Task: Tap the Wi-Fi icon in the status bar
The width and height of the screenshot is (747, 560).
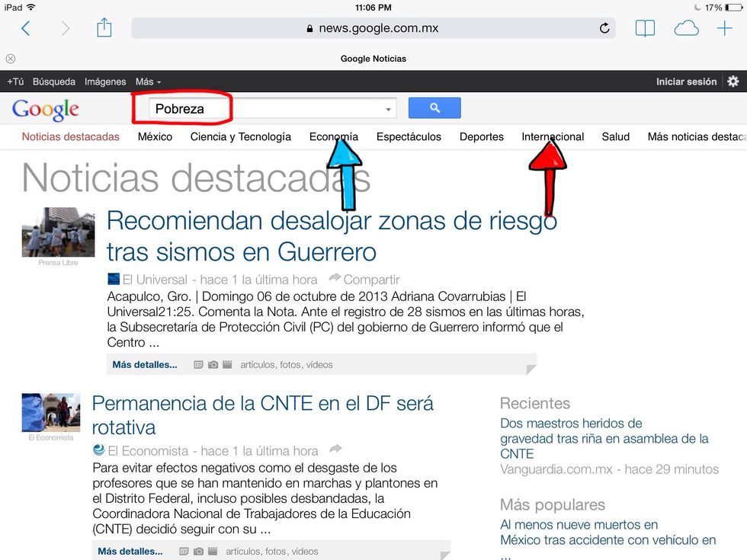Action: [x=31, y=7]
